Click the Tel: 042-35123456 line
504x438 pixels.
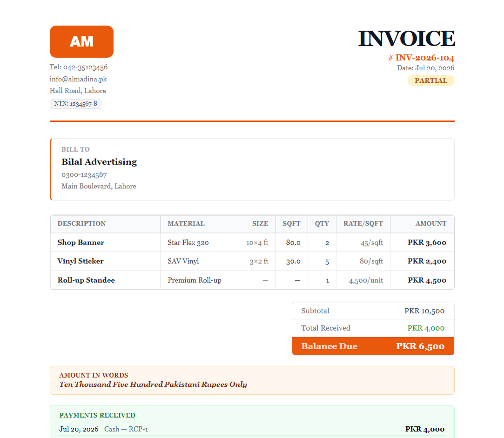(79, 67)
